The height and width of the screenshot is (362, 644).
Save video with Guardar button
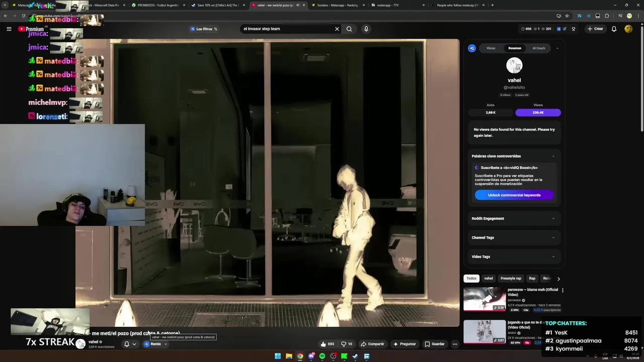coord(435,344)
